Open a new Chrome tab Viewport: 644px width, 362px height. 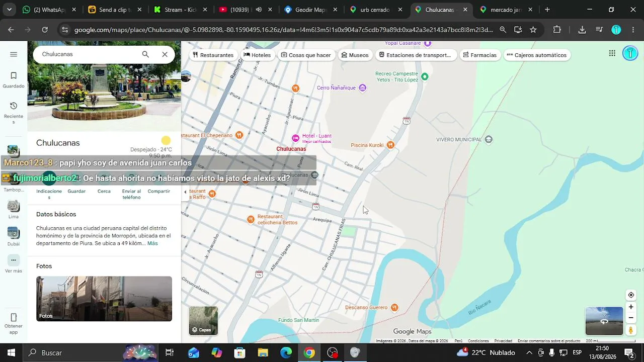(x=547, y=10)
